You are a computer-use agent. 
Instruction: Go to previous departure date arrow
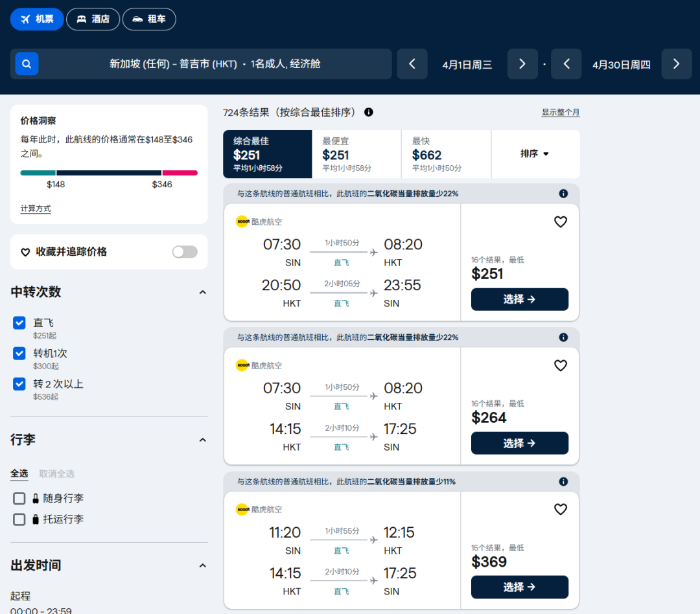pos(412,64)
